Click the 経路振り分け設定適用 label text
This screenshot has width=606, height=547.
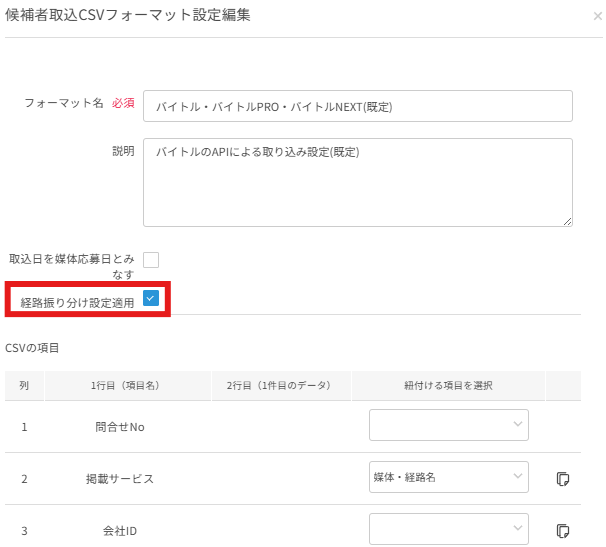[77, 302]
